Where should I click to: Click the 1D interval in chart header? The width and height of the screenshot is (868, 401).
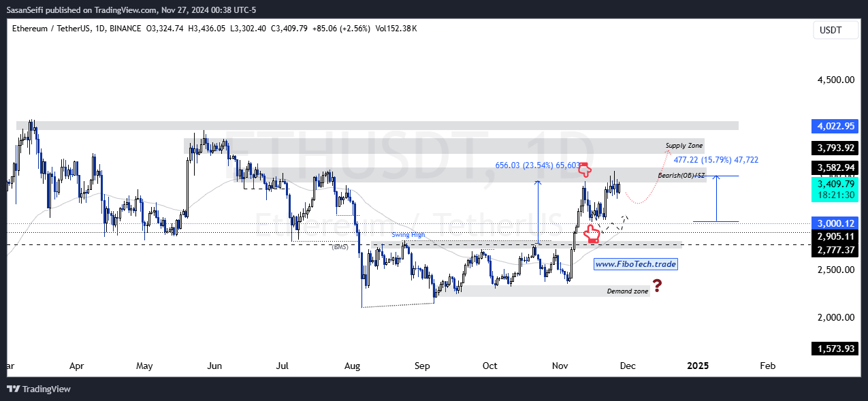(x=101, y=29)
